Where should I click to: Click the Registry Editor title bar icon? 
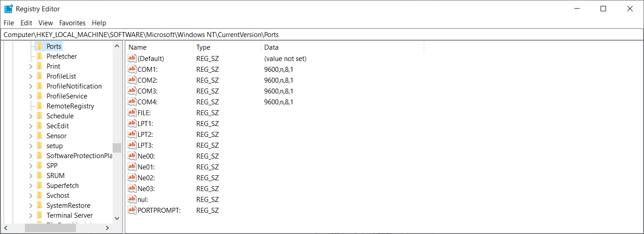[8, 9]
